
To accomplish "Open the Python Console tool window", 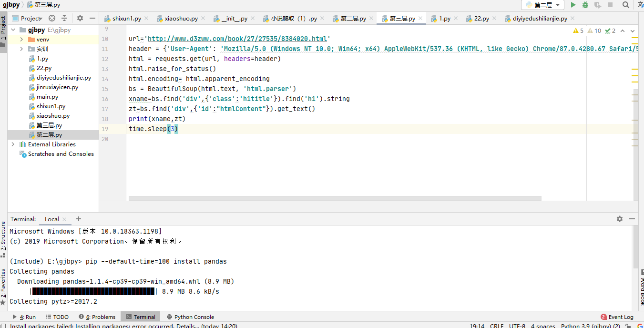I will point(190,317).
